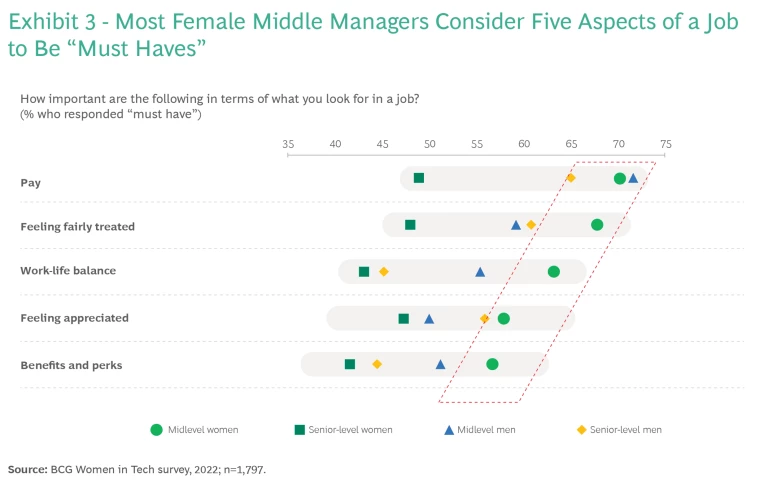Click the Midlevel men blue triangle legend icon

[449, 430]
